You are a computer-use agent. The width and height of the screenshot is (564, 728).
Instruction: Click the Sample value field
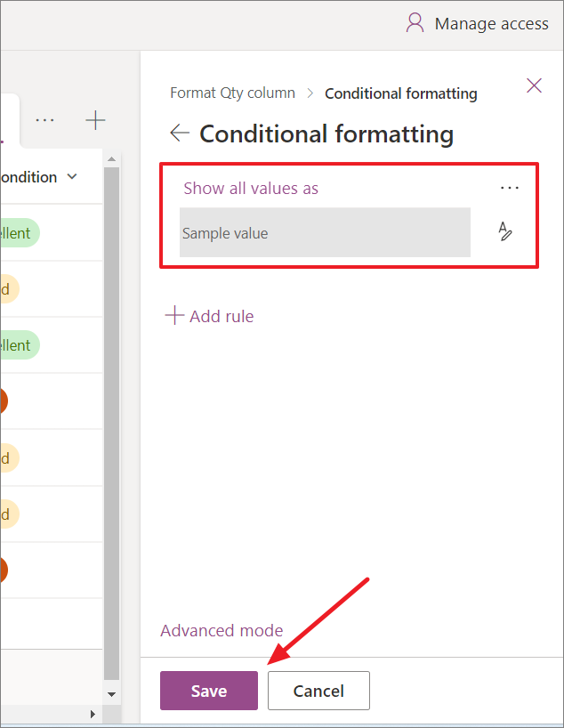point(325,231)
